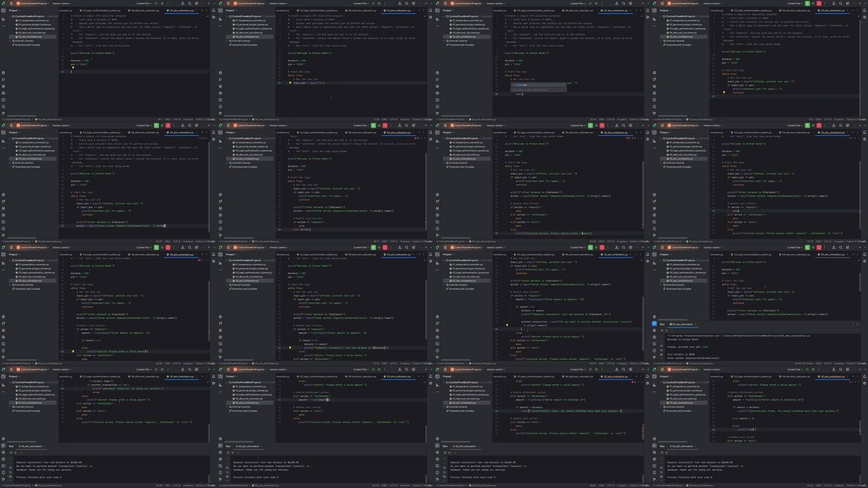The width and height of the screenshot is (868, 488).
Task: Open Current File dropdown in 14:1 caret screenshot
Action: [144, 3]
